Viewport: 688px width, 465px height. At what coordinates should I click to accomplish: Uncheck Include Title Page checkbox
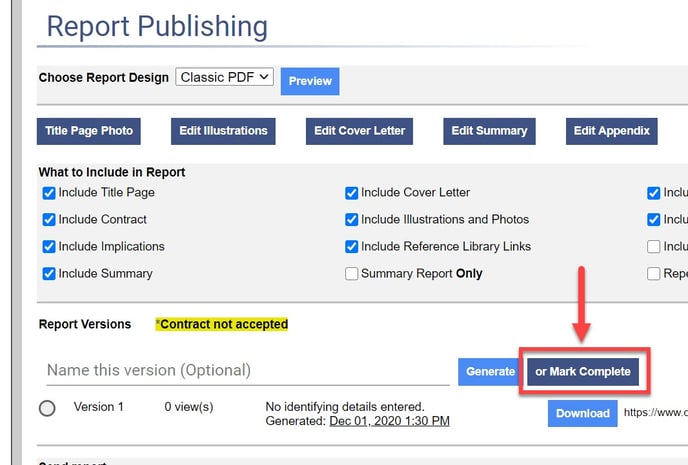pos(49,193)
